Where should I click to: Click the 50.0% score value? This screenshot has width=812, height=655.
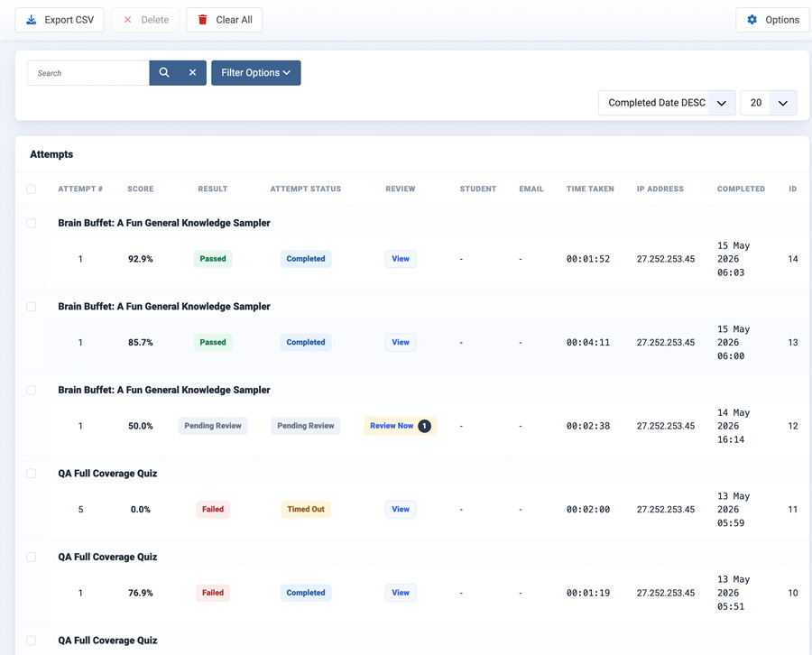pos(141,426)
